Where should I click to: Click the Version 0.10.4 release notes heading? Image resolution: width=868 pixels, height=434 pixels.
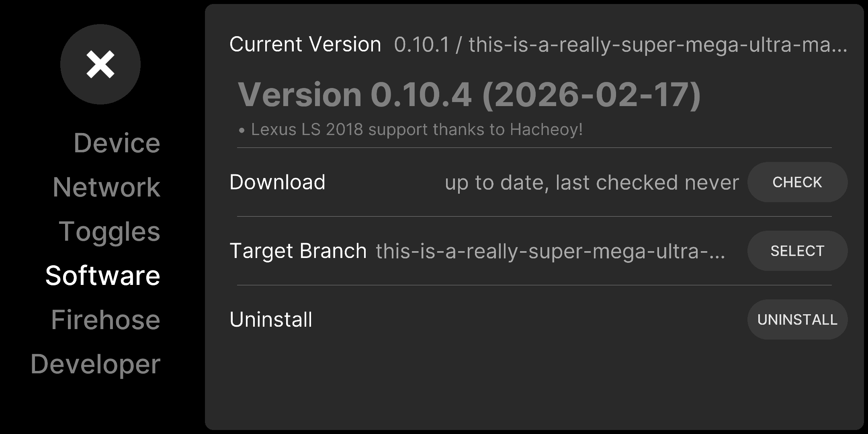469,95
